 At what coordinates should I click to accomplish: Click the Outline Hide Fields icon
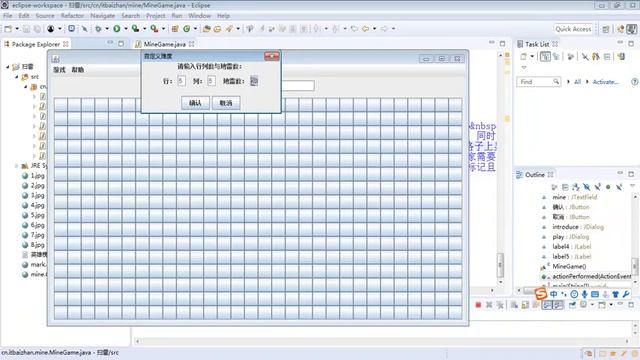pyautogui.click(x=587, y=187)
